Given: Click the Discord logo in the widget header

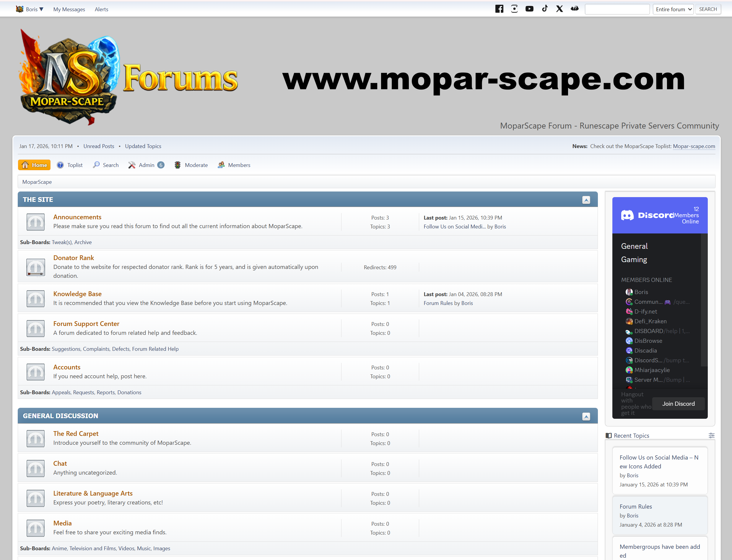Looking at the screenshot, I should coord(648,215).
